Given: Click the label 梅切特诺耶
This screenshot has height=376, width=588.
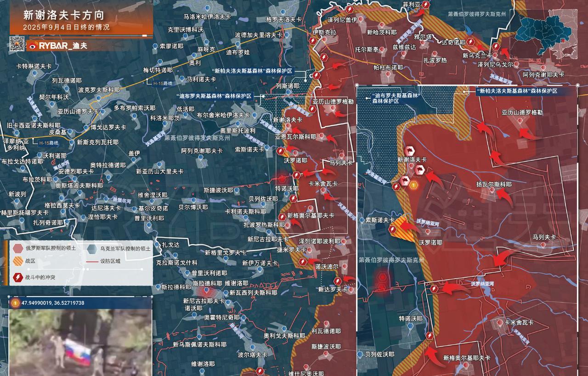Looking at the screenshot, I should pyautogui.click(x=158, y=70).
